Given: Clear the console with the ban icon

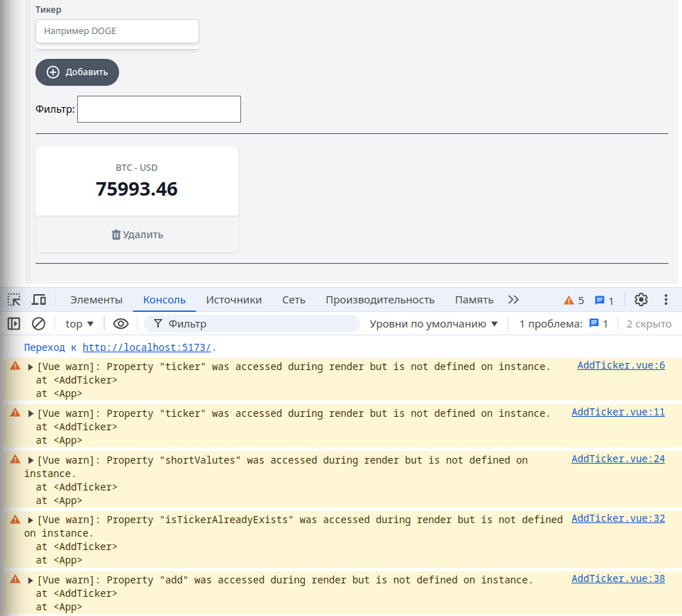Looking at the screenshot, I should point(39,324).
